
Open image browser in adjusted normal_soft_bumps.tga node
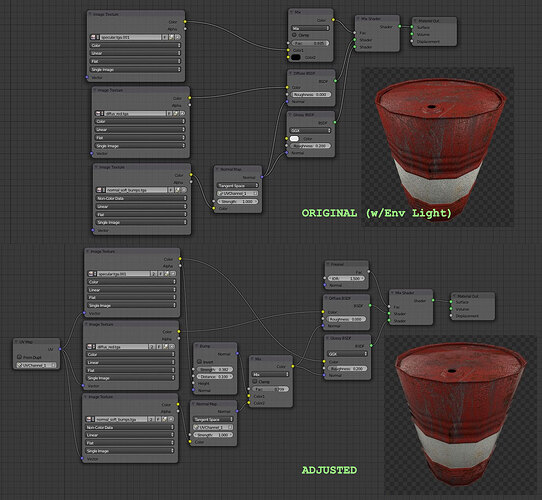point(90,419)
